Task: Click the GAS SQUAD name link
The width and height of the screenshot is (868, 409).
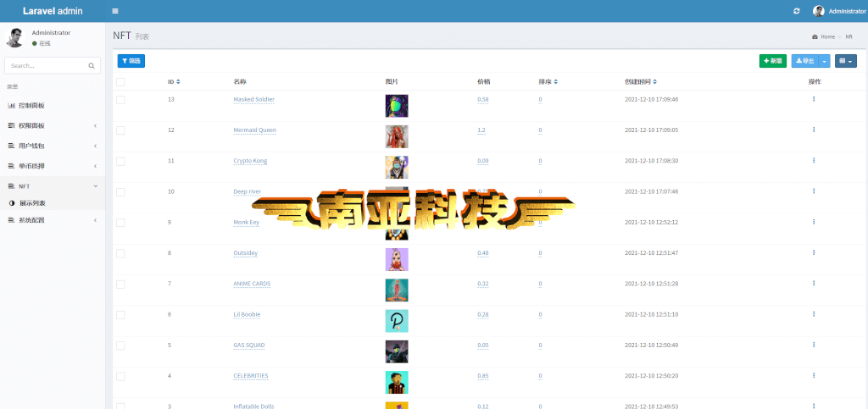Action: pos(249,345)
